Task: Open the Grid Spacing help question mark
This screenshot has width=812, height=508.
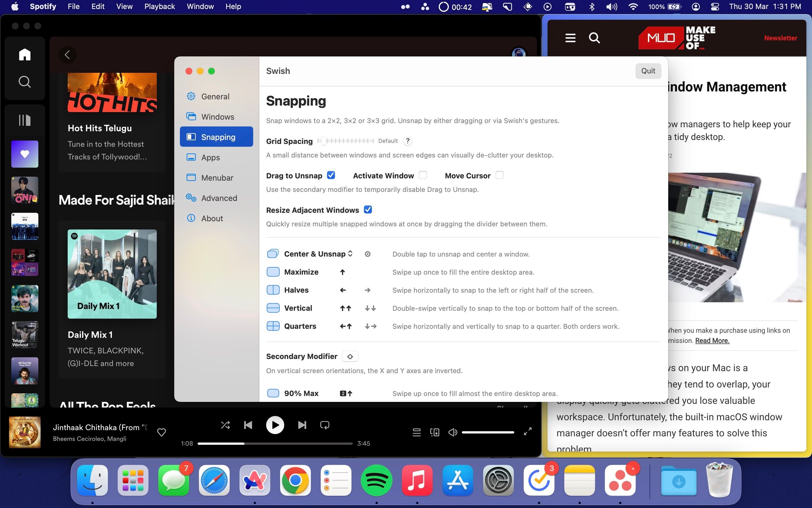Action: pyautogui.click(x=407, y=141)
